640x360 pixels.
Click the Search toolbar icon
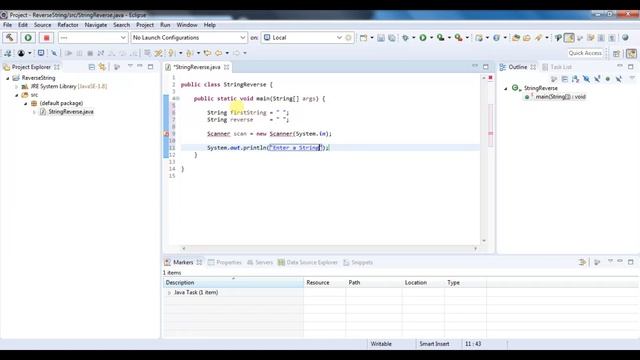(x=538, y=38)
